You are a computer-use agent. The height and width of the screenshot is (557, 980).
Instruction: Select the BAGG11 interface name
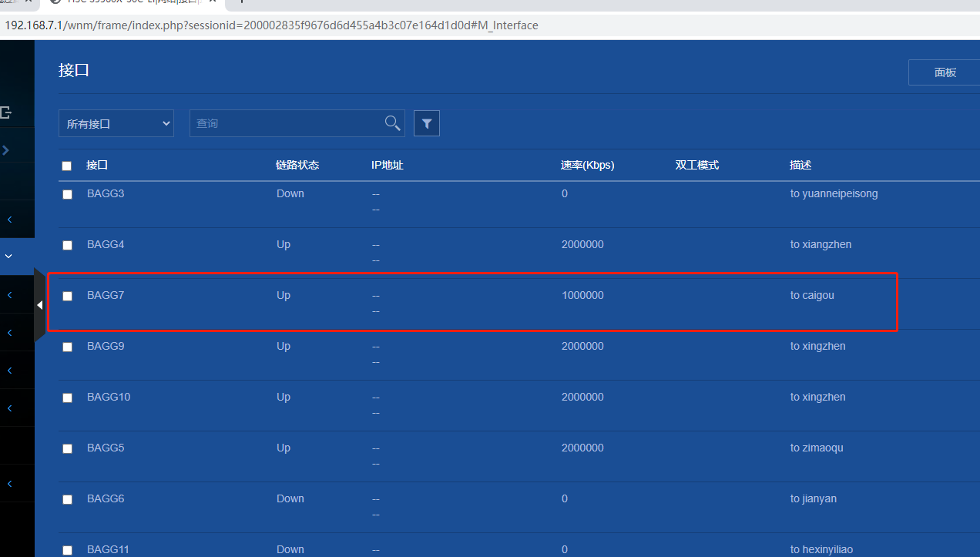[x=109, y=549]
